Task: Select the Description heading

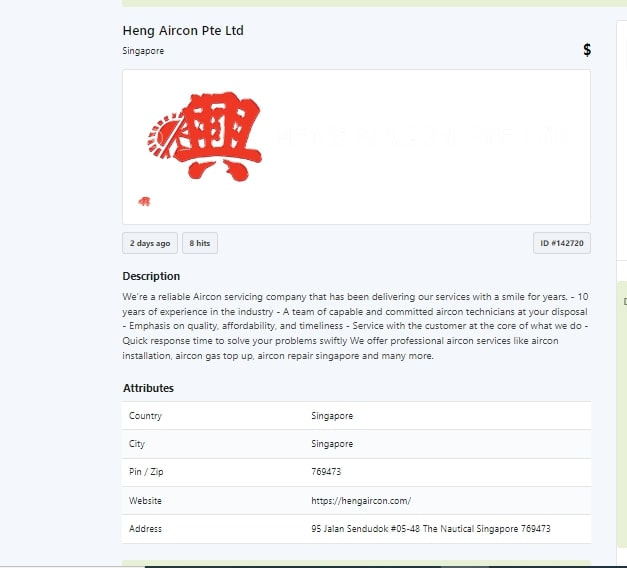Action: pos(151,276)
